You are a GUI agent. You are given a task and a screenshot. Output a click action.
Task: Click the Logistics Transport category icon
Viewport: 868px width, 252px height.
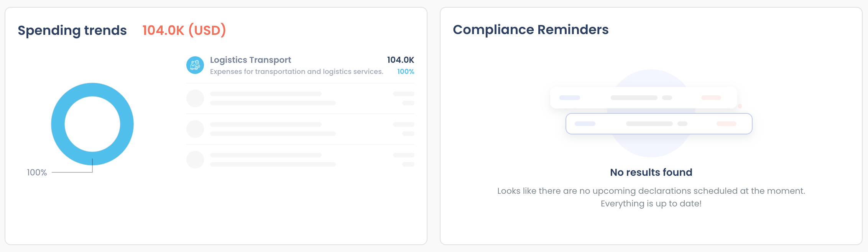195,65
